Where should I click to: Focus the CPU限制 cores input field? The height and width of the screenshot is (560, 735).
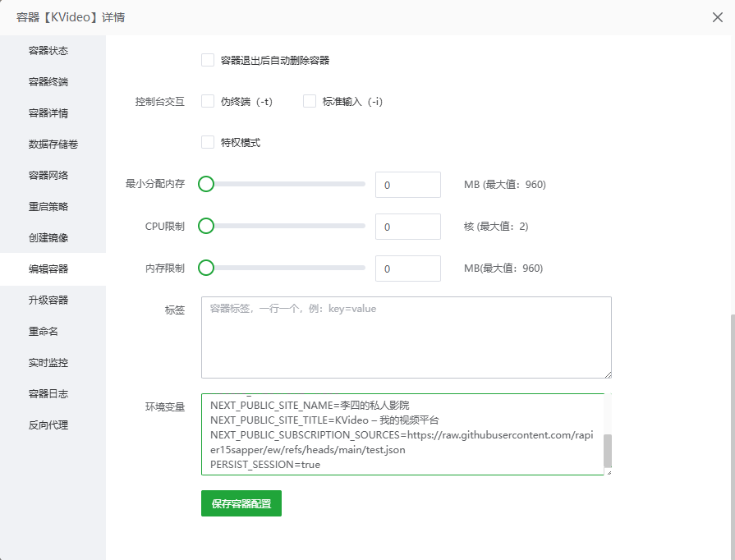(x=407, y=227)
